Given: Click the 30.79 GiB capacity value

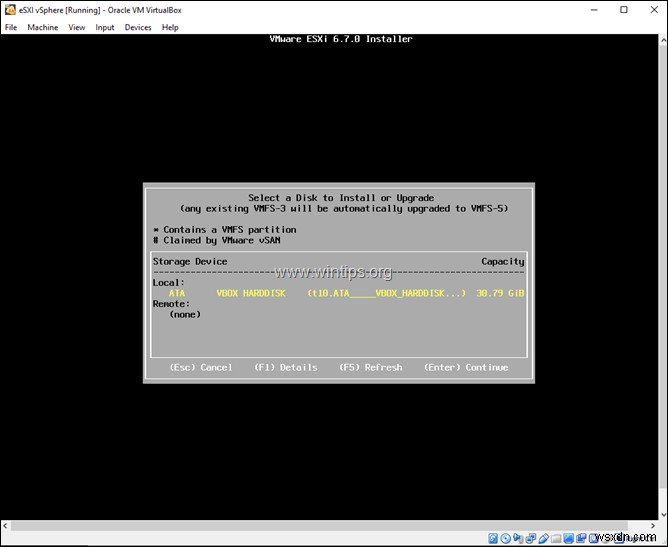Looking at the screenshot, I should (500, 293).
